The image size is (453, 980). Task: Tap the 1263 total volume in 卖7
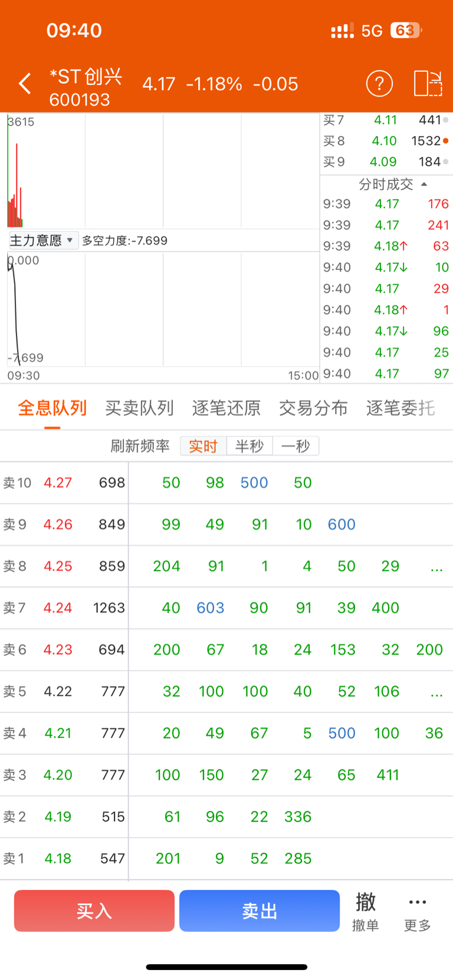click(109, 608)
